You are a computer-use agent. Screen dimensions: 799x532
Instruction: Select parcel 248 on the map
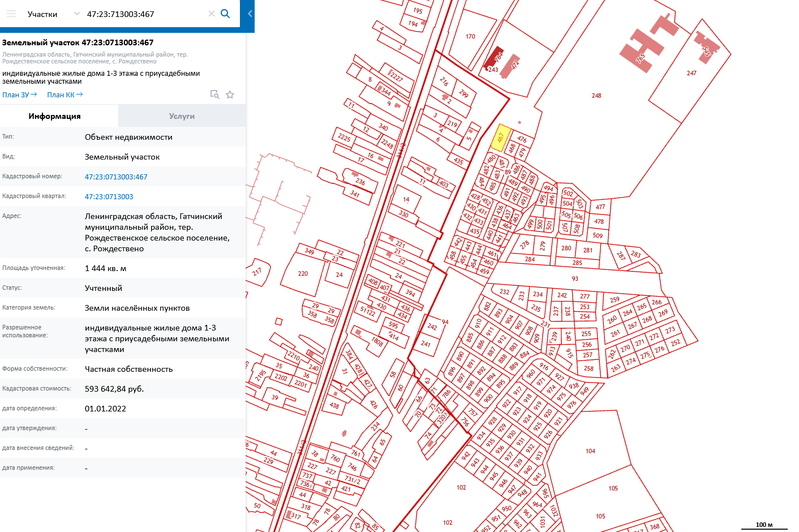[596, 96]
